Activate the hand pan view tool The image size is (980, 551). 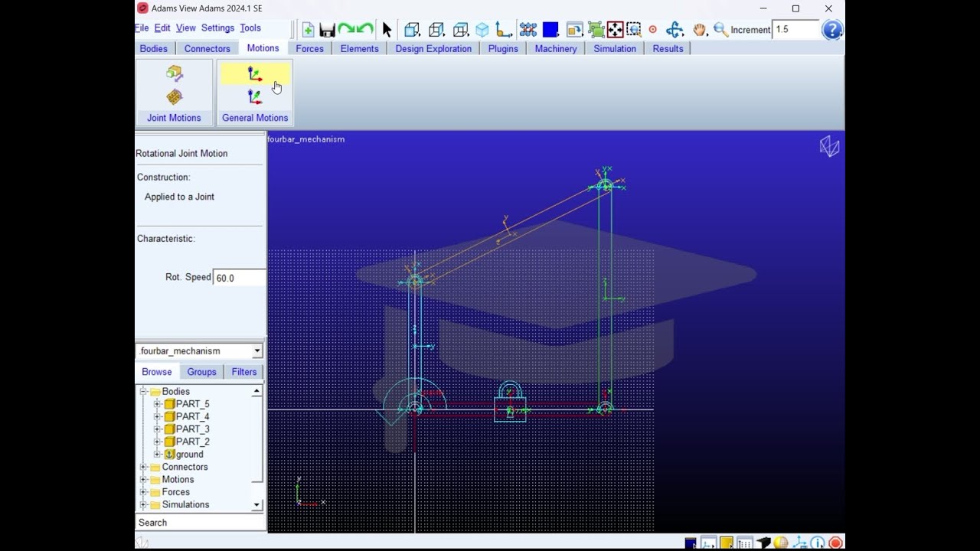tap(699, 30)
